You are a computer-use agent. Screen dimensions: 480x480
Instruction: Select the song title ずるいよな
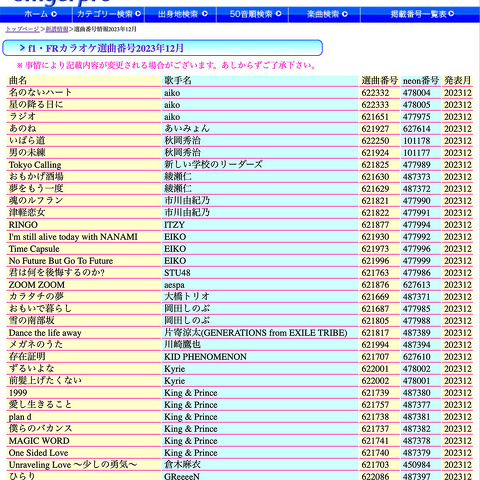(31, 368)
